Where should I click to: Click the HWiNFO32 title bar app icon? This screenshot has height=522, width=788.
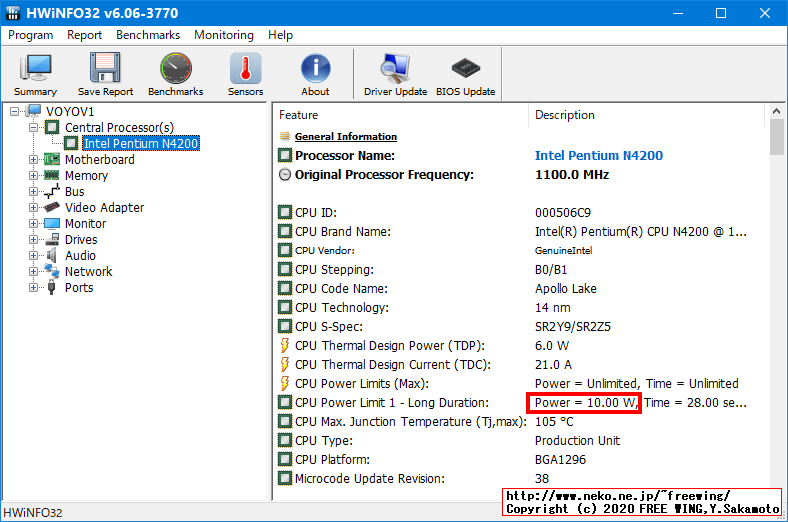pyautogui.click(x=13, y=13)
